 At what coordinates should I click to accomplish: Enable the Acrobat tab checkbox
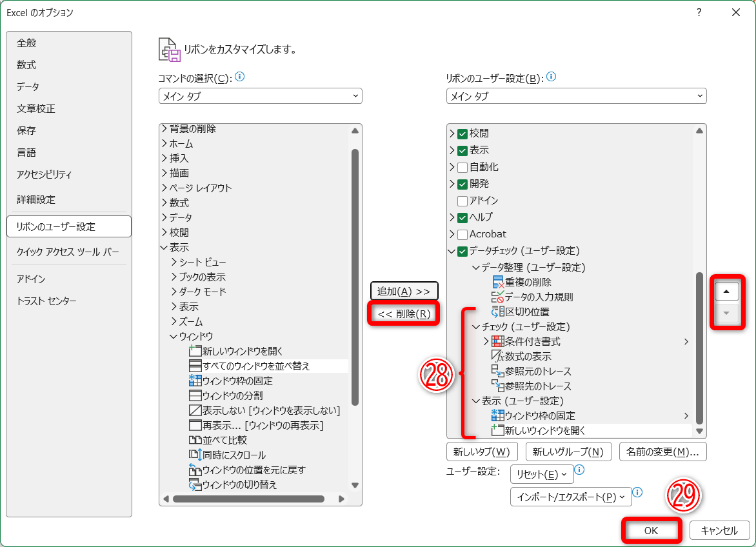coord(463,235)
